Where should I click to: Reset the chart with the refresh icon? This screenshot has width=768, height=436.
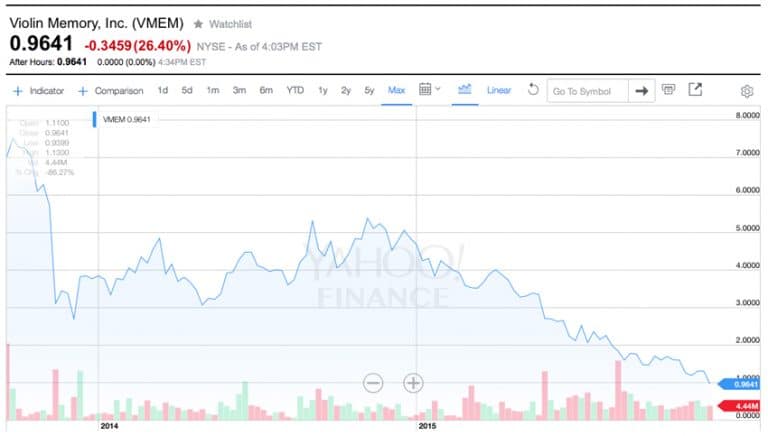click(x=533, y=90)
